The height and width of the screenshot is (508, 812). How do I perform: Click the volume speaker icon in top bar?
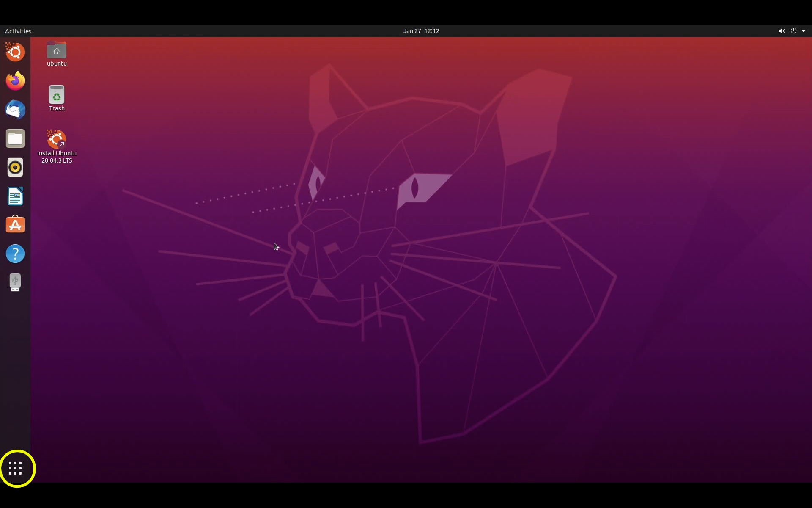tap(782, 31)
